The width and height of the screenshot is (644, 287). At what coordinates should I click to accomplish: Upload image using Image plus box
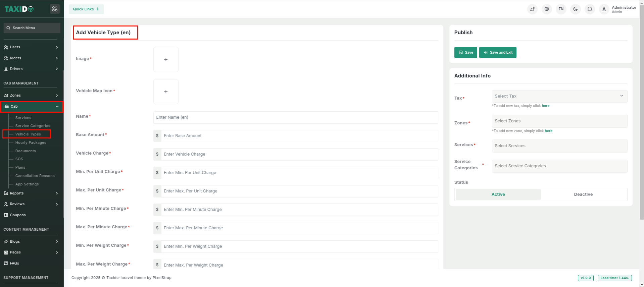[x=166, y=59]
